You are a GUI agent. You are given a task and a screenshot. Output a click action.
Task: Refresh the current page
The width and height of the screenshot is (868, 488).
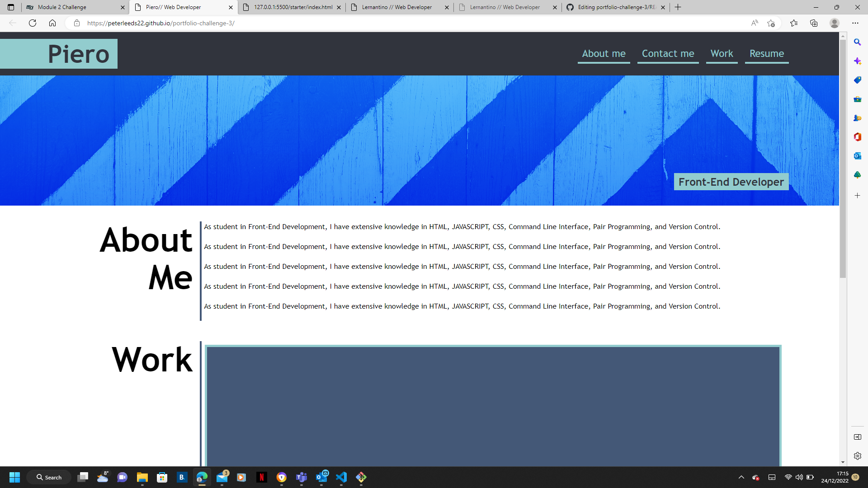pyautogui.click(x=33, y=23)
